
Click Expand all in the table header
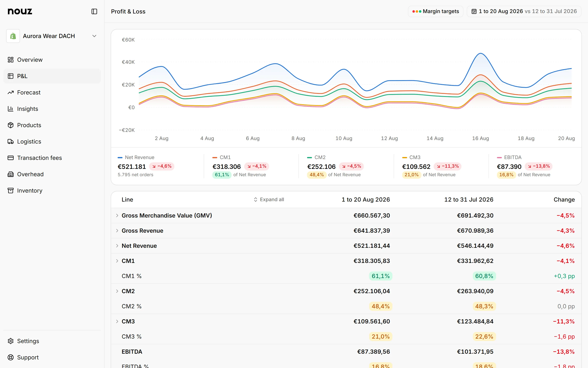pyautogui.click(x=269, y=200)
